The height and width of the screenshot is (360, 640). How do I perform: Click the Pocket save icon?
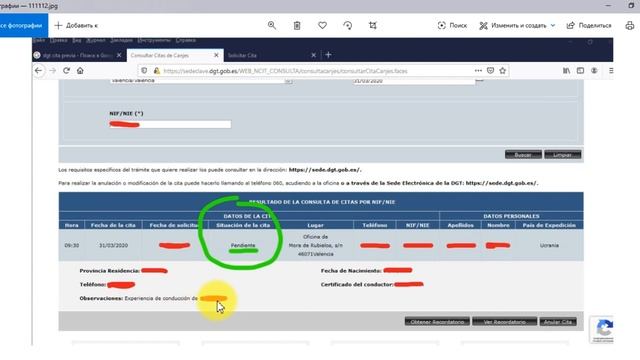tap(490, 71)
